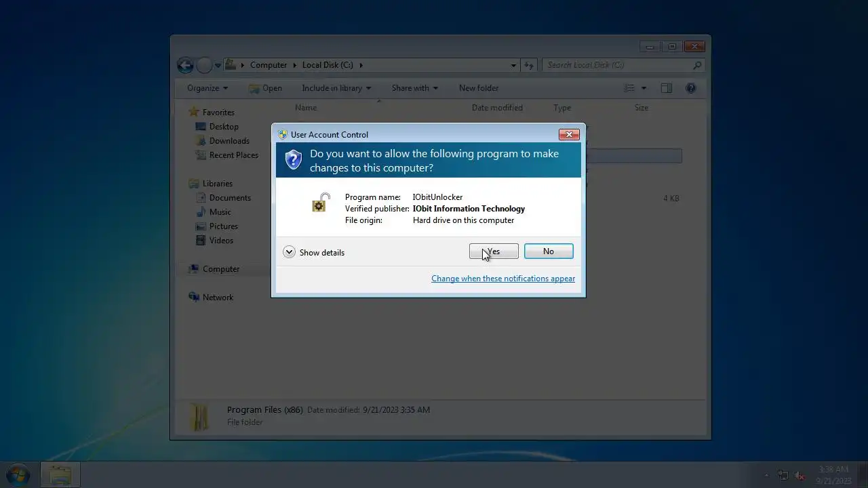Screen dimensions: 868x488
Task: Click the IObitUnlocker padlock program icon
Action: click(320, 203)
